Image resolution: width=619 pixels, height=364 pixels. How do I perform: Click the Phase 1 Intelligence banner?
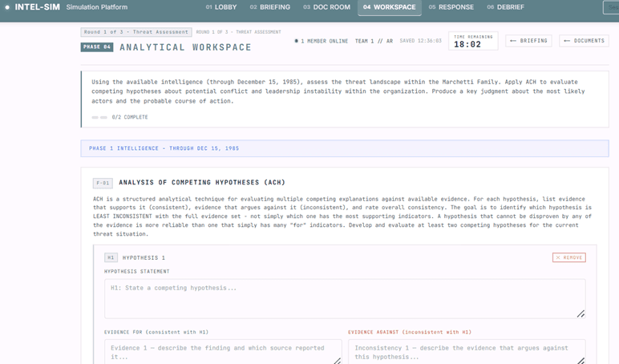coord(345,148)
